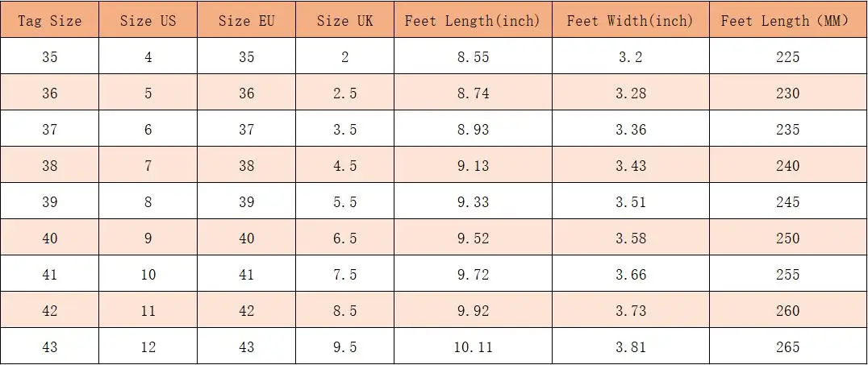This screenshot has height=365, width=868.
Task: Click Tag Size 39 cell
Action: click(50, 202)
